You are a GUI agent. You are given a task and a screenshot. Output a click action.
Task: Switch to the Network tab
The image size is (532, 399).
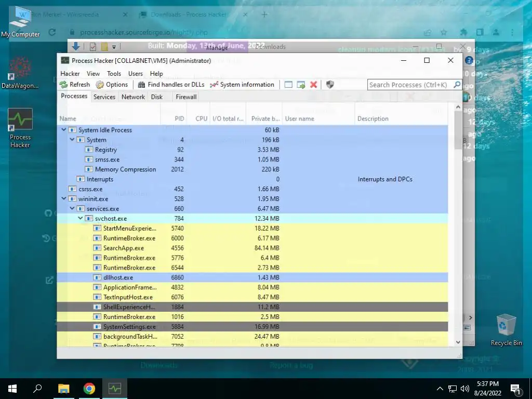click(133, 97)
